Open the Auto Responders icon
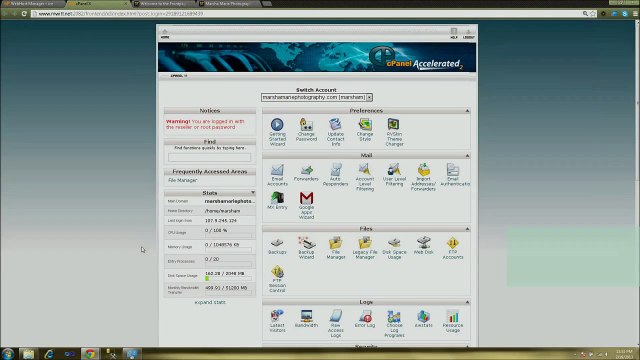Viewport: 640px width, 360px height. point(336,169)
